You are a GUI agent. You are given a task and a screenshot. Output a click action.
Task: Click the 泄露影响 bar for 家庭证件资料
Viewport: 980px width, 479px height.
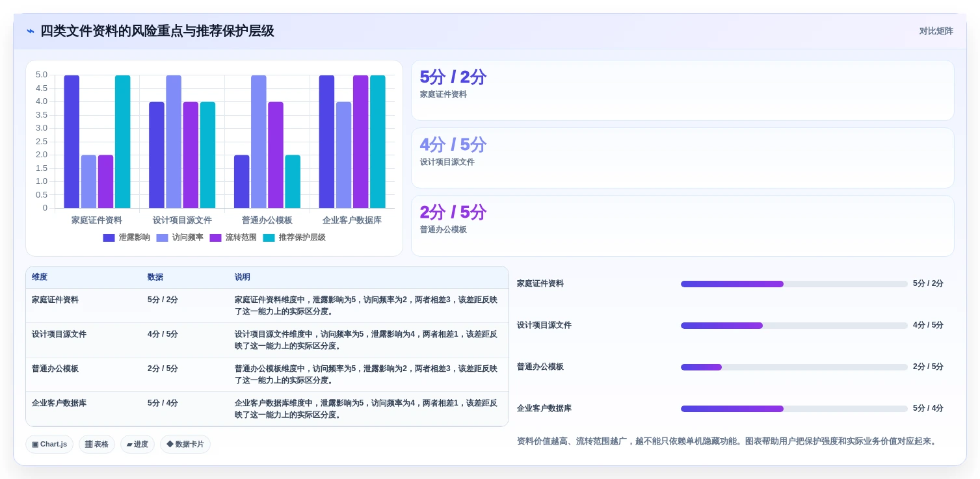pos(72,142)
